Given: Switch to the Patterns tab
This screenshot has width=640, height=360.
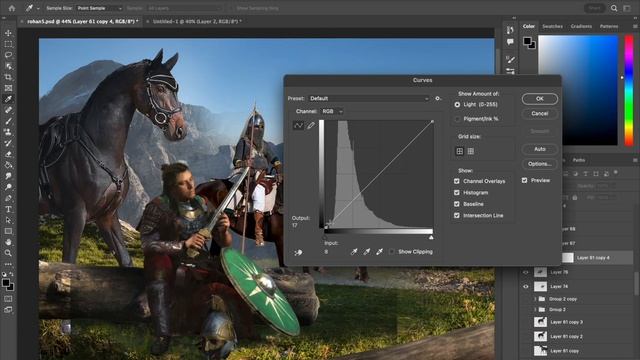Looking at the screenshot, I should (609, 26).
